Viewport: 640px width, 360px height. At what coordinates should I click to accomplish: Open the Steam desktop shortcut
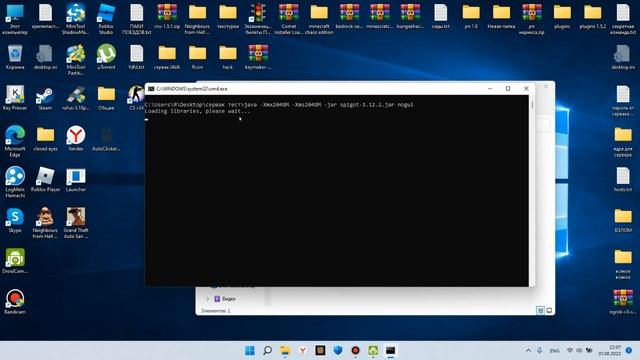tap(45, 98)
